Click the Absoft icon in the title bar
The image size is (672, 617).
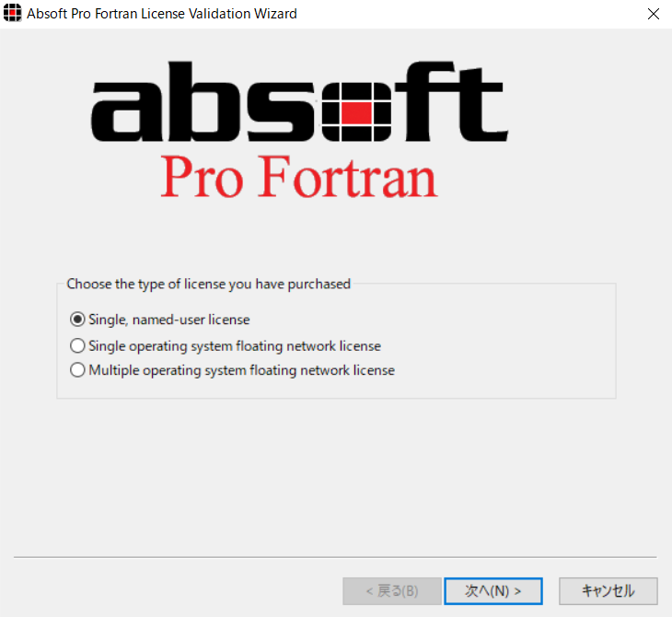pyautogui.click(x=13, y=13)
